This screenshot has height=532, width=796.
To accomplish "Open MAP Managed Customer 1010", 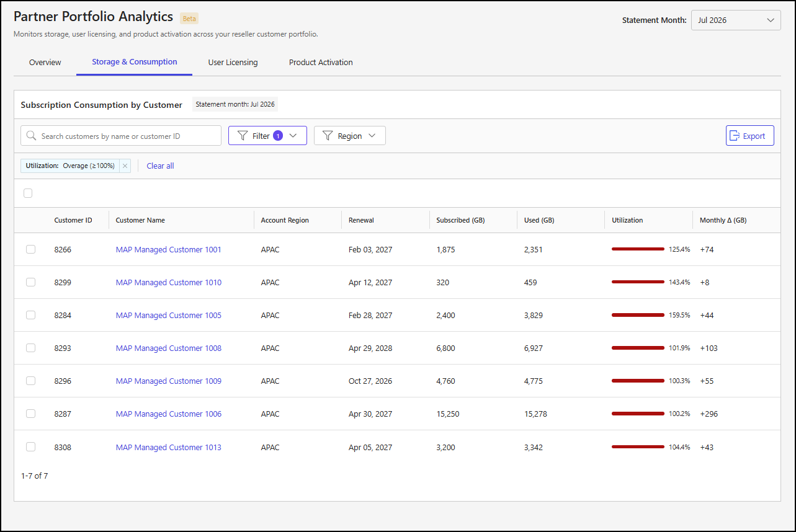I will pyautogui.click(x=169, y=282).
